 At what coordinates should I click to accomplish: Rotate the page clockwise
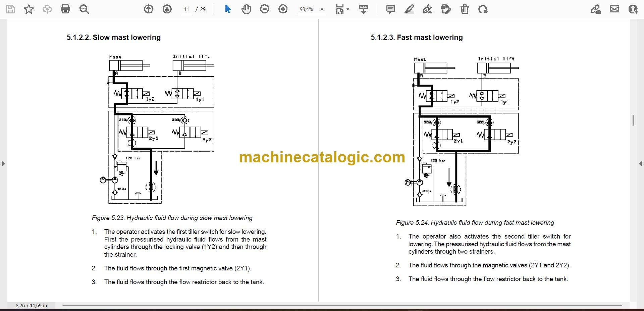(x=483, y=9)
